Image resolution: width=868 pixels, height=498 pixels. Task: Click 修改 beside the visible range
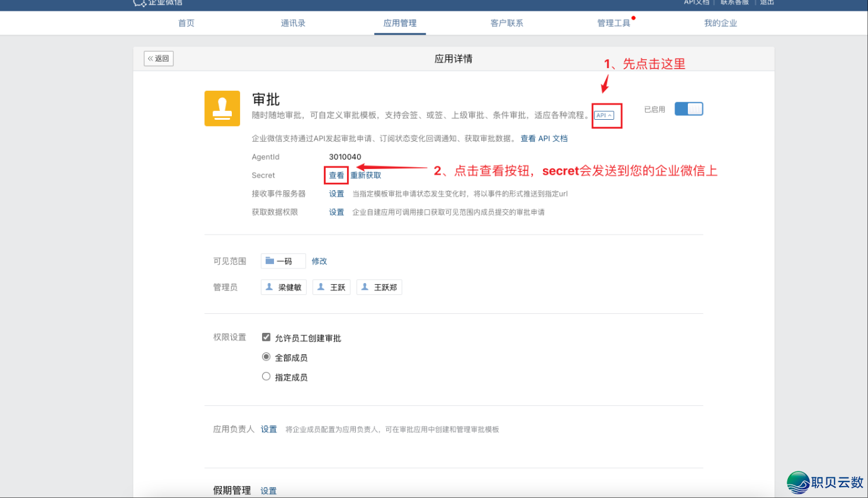pos(319,261)
